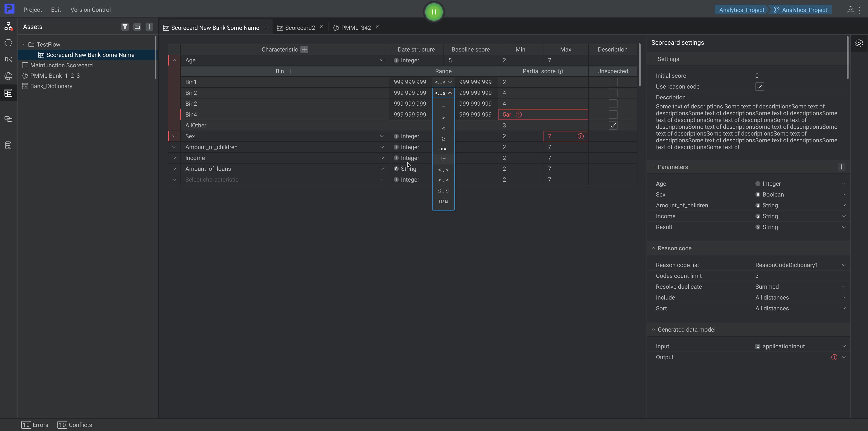The width and height of the screenshot is (868, 431).
Task: Collapse the TestFlow folder
Action: click(x=24, y=45)
